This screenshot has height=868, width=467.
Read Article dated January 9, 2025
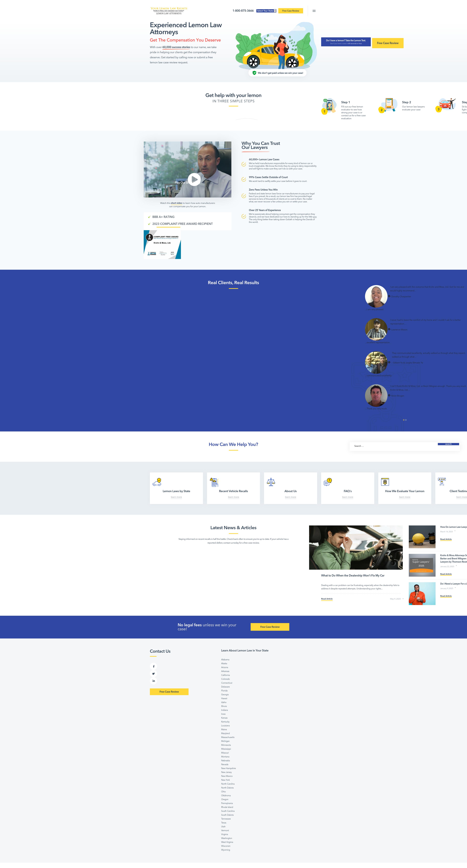pos(446,596)
